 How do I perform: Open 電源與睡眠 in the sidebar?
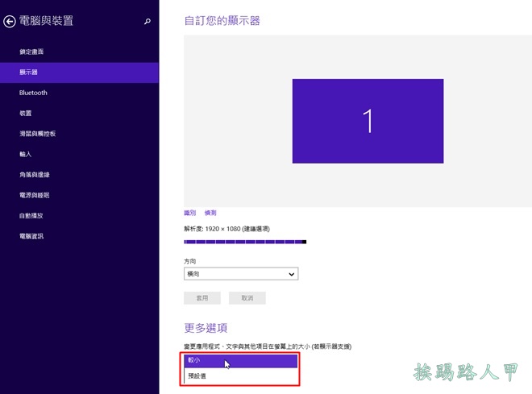[x=35, y=196]
